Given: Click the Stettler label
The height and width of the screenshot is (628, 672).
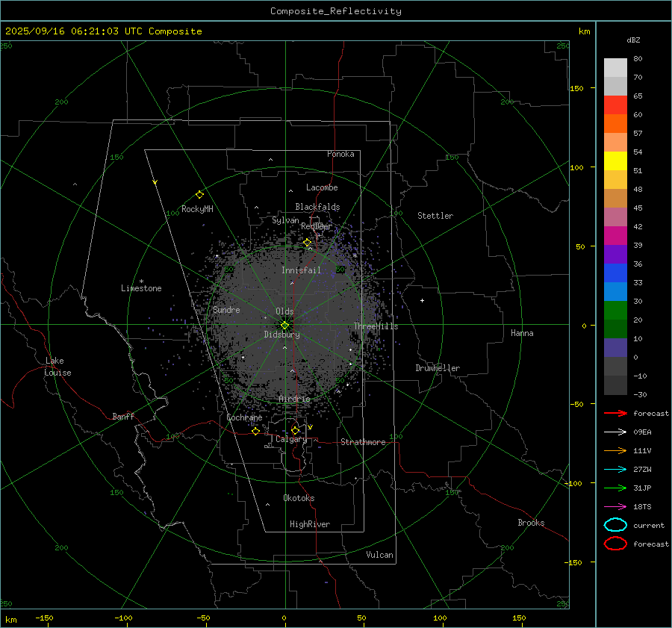Looking at the screenshot, I should tap(435, 216).
